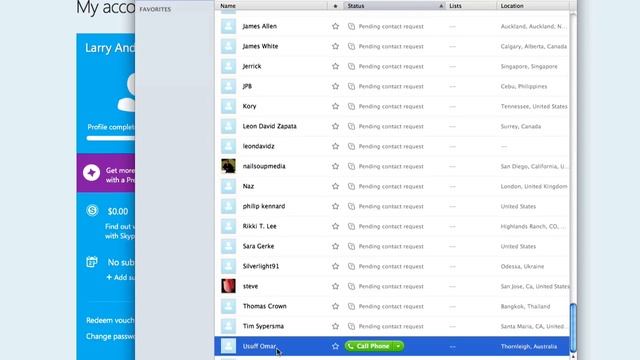
Task: Click pending request icon for Silverlight91
Action: 351,266
